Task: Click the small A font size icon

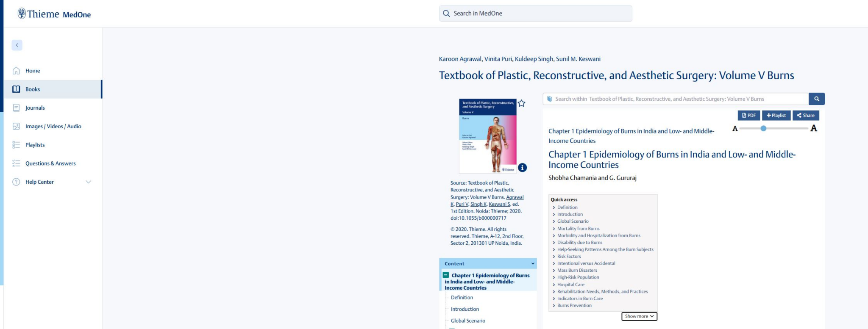Action: 735,129
